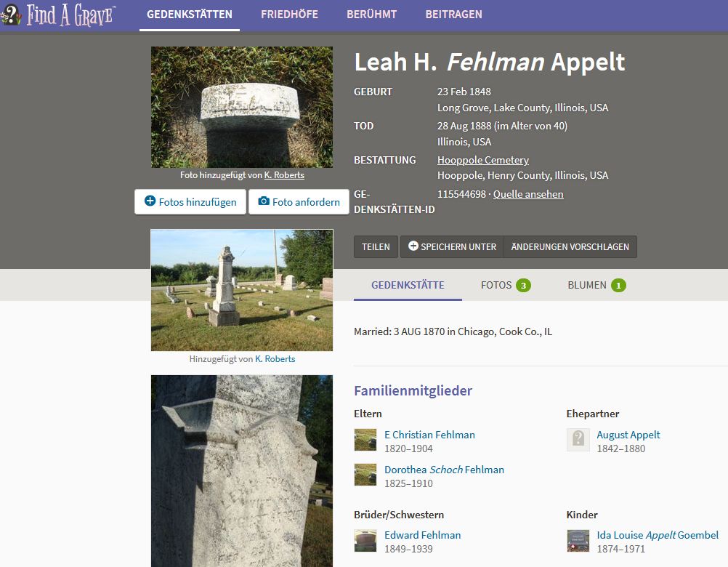The image size is (728, 567).
Task: Open the Friedhöfe menu
Action: click(289, 15)
